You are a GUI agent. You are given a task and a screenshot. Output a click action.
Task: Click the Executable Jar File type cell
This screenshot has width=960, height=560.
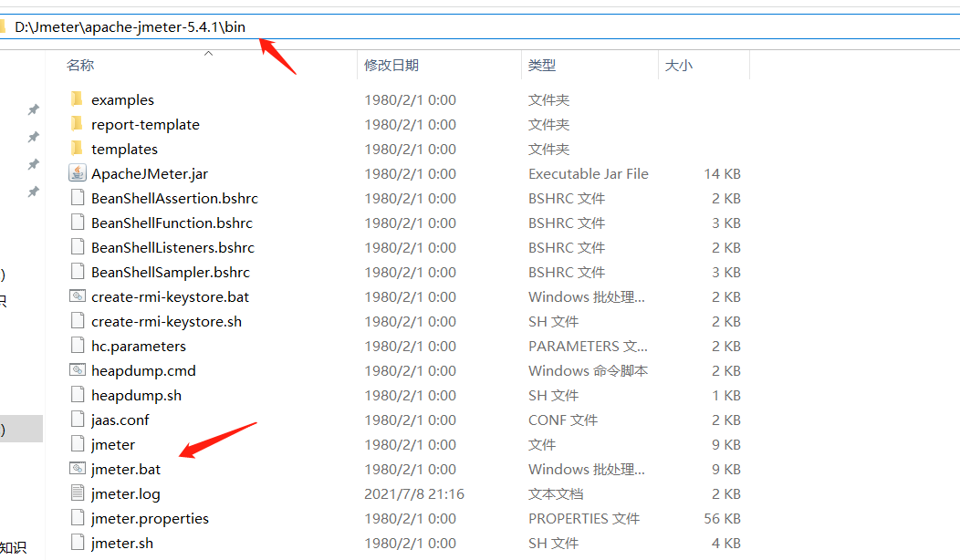(x=589, y=174)
